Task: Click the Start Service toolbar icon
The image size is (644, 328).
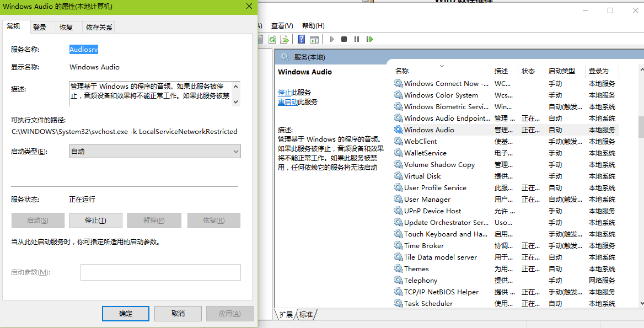Action: pyautogui.click(x=331, y=39)
